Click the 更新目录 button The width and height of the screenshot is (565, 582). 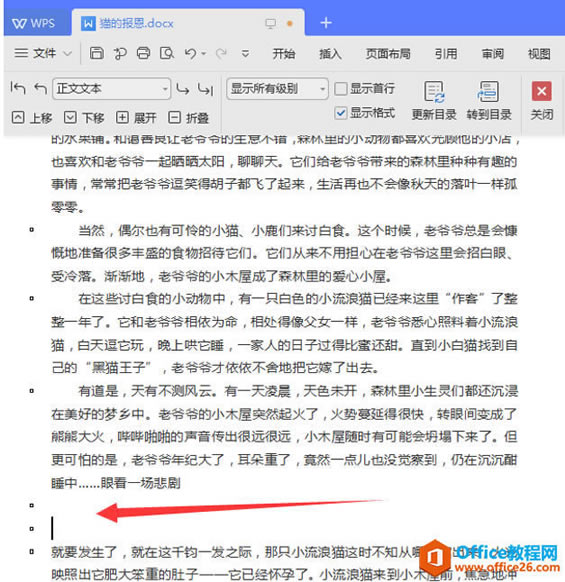click(434, 101)
